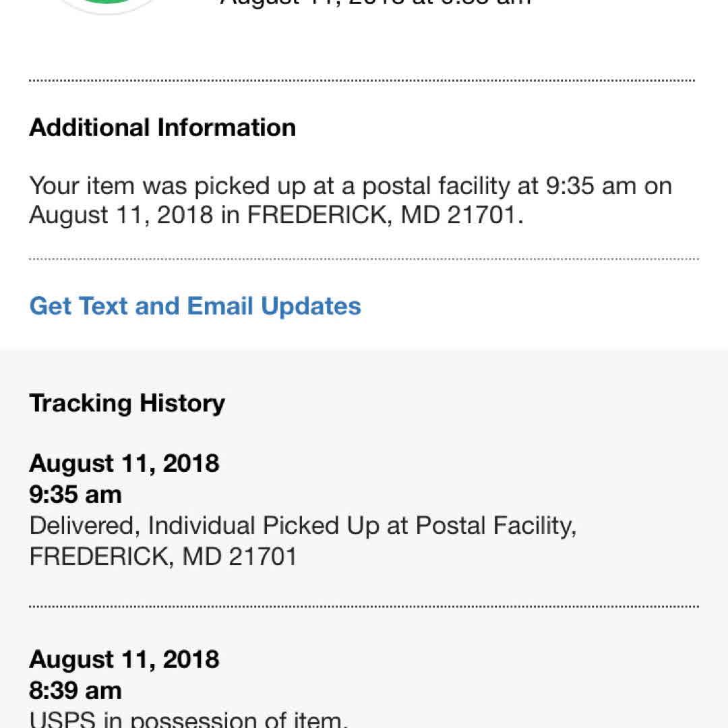The image size is (728, 728).
Task: Tap the Get Text and Email Updates link
Action: [x=195, y=306]
